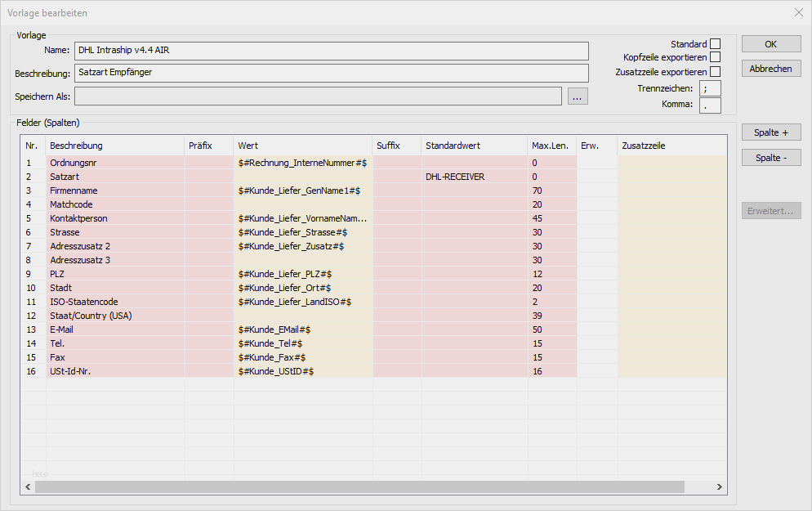The image size is (812, 511).
Task: Click the $#Kunde_Liefer_LandISO#$ value
Action: click(303, 303)
